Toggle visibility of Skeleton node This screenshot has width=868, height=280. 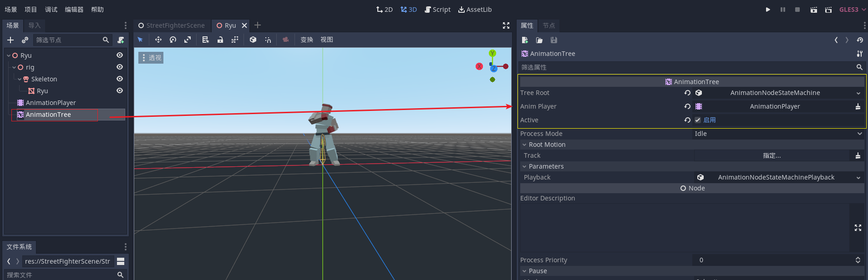pos(120,79)
